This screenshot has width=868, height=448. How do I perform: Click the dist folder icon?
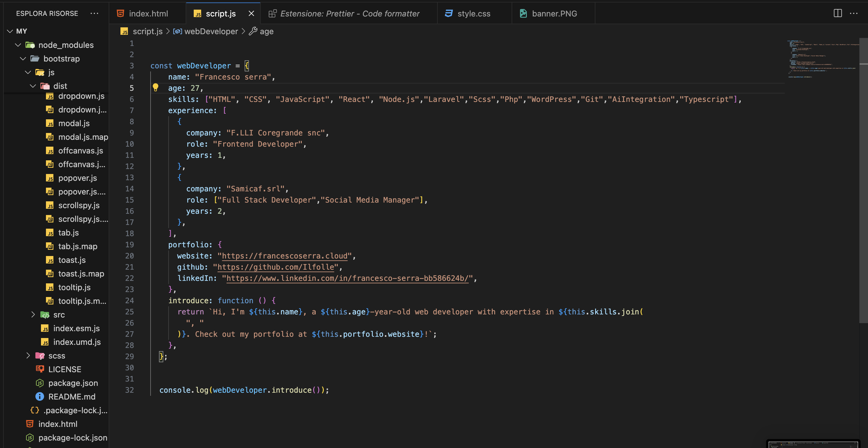pos(45,86)
